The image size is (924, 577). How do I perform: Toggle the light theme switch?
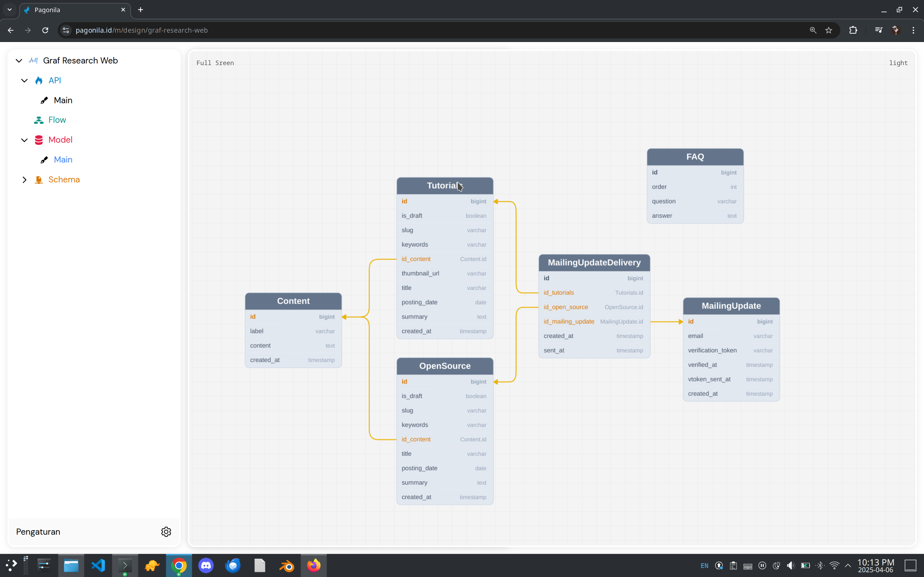pyautogui.click(x=898, y=63)
